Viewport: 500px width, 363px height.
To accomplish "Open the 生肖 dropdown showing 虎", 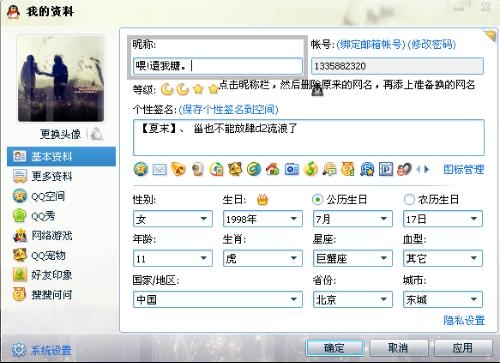I will (263, 258).
